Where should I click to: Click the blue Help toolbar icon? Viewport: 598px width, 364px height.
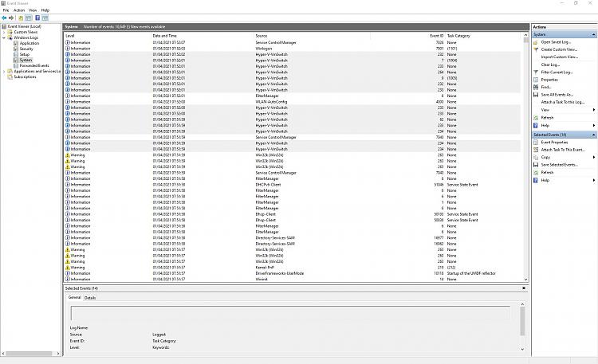[x=37, y=18]
